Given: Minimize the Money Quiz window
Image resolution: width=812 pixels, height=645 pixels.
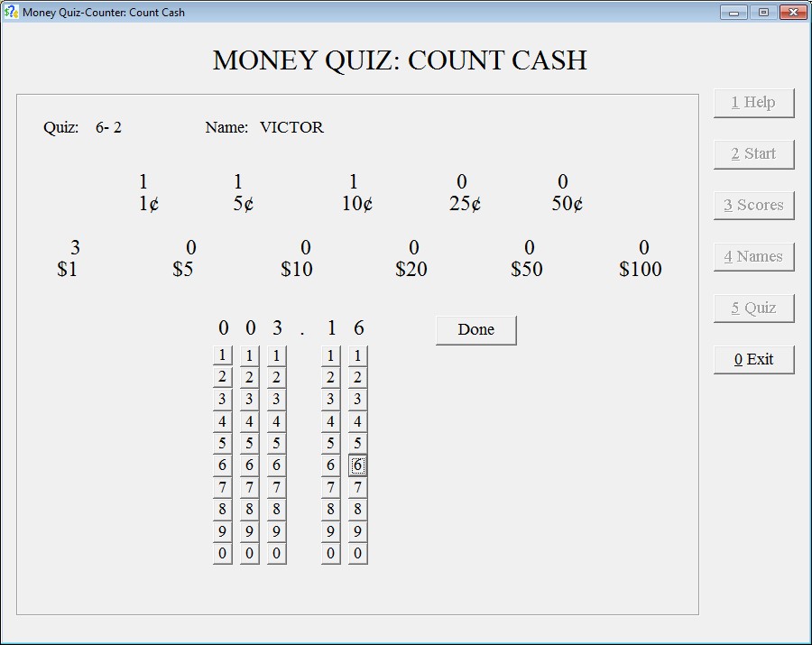Looking at the screenshot, I should [734, 13].
